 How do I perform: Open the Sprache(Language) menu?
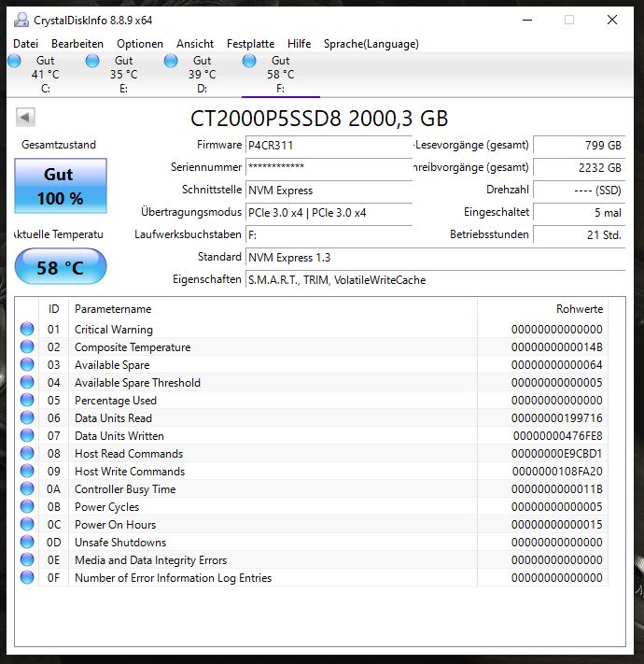[371, 44]
